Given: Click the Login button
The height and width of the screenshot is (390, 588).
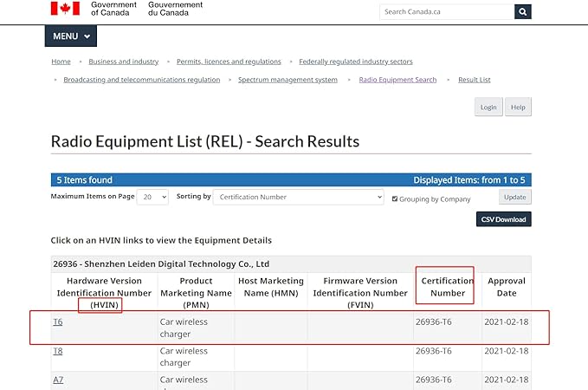Looking at the screenshot, I should (488, 107).
